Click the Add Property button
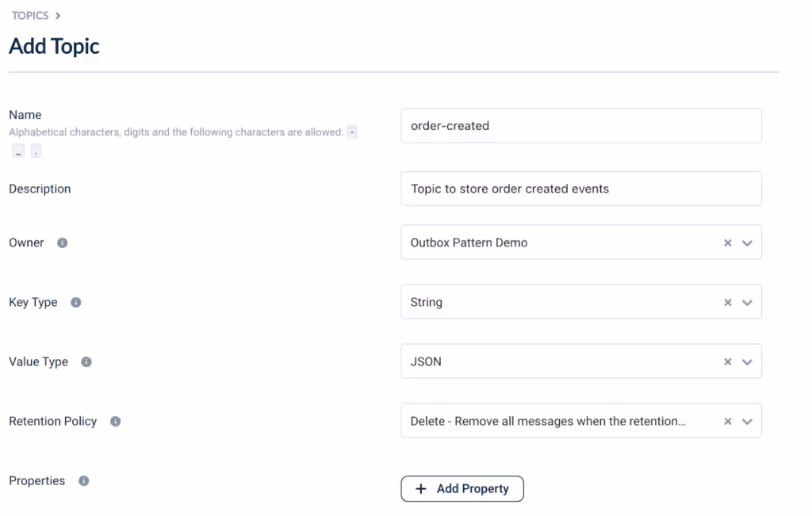This screenshot has width=812, height=516. (x=462, y=488)
